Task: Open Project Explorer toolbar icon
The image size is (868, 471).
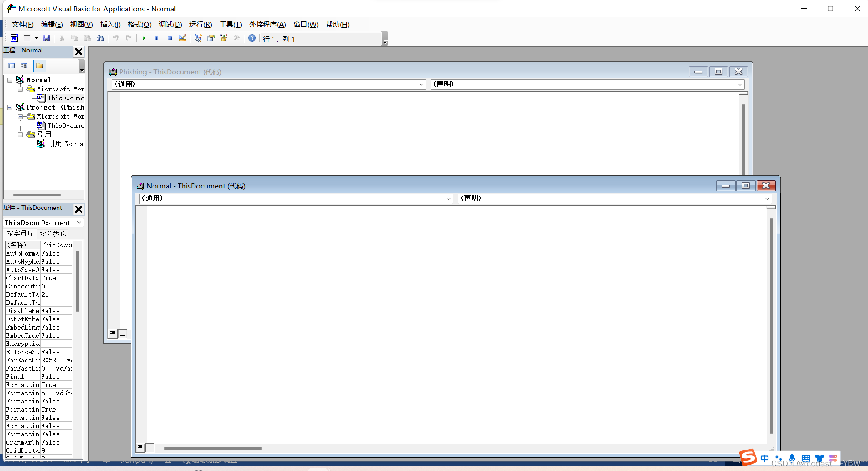Action: pos(198,38)
